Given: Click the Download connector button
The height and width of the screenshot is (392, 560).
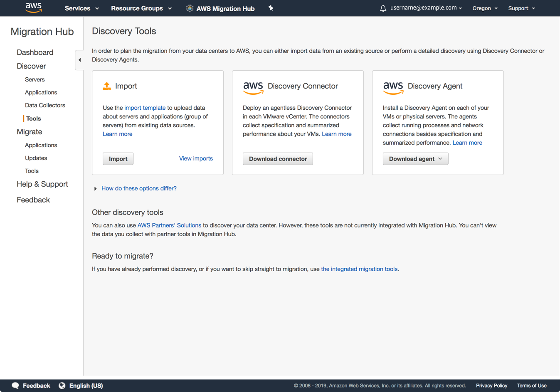Looking at the screenshot, I should 278,159.
